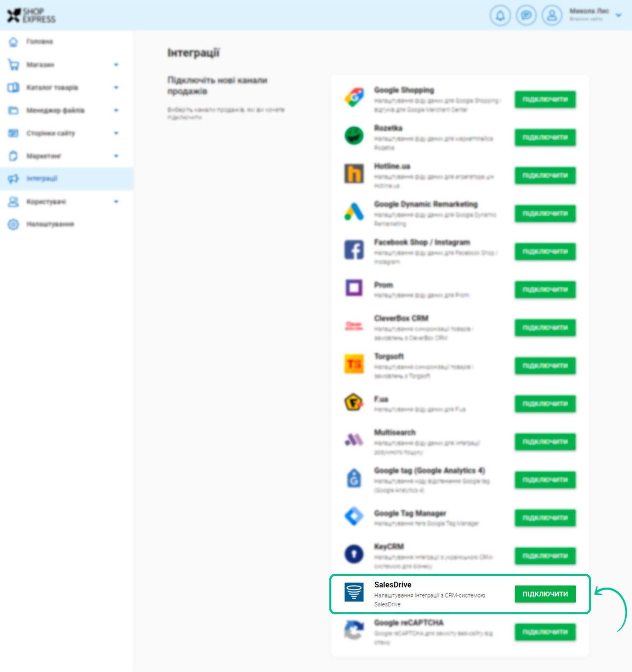This screenshot has width=632, height=672.
Task: Expand the Менеджер файлів submenu arrow
Action: tap(116, 111)
